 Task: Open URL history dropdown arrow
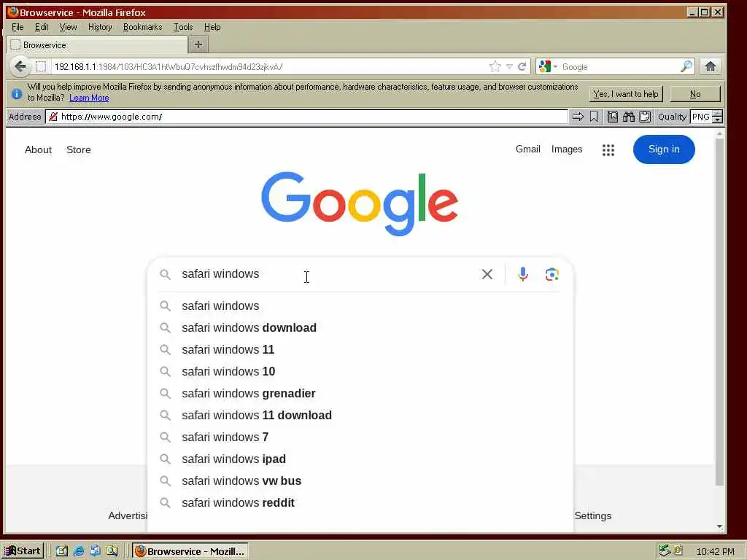point(509,66)
